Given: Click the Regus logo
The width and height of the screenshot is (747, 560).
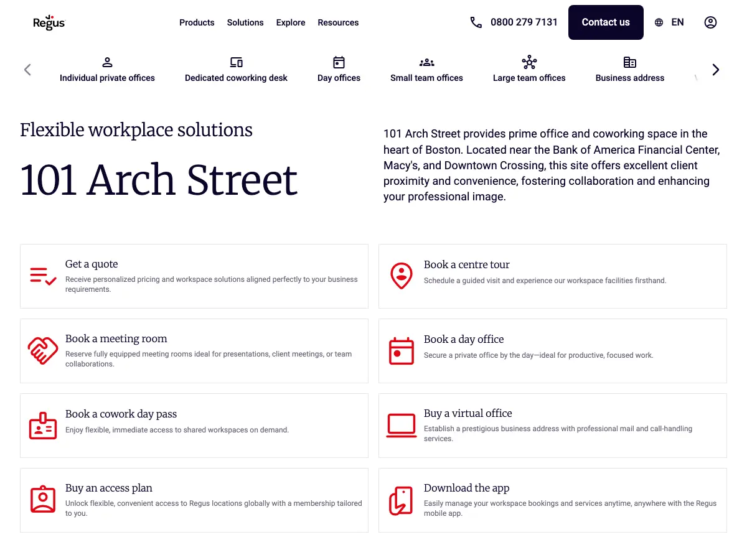Looking at the screenshot, I should (x=49, y=22).
